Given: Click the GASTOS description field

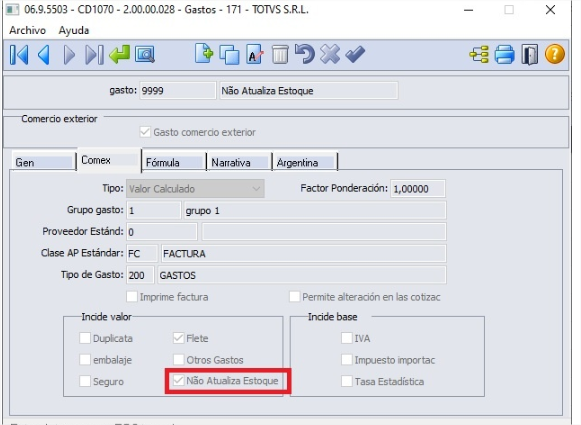Looking at the screenshot, I should 302,275.
